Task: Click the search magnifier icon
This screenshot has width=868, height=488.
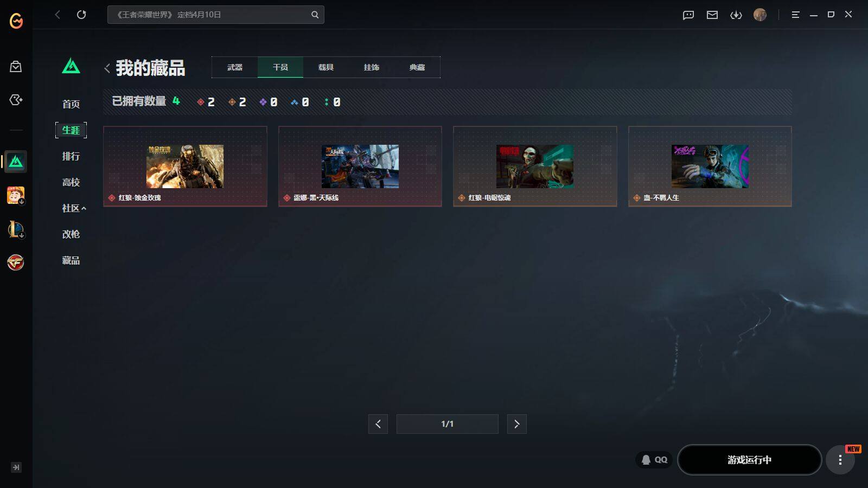Action: (x=315, y=15)
